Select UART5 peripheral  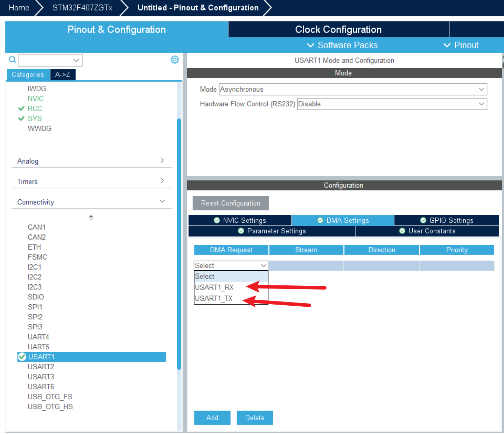(38, 347)
